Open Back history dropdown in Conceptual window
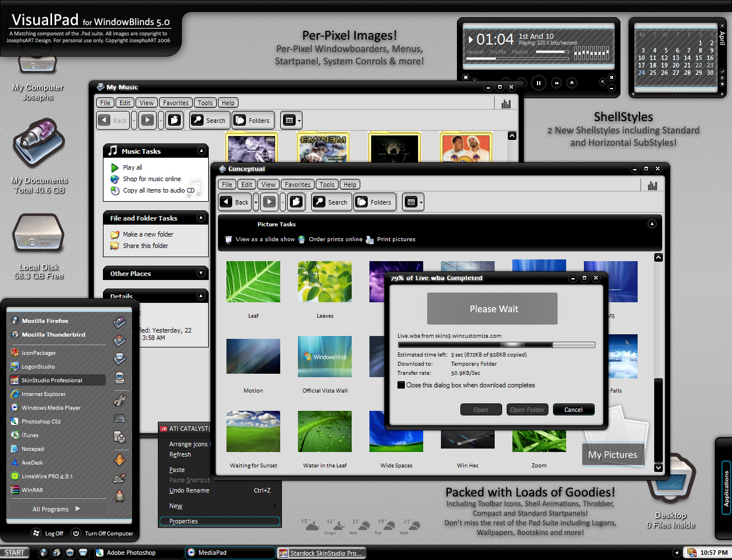Viewport: 732px width, 560px height. (256, 202)
